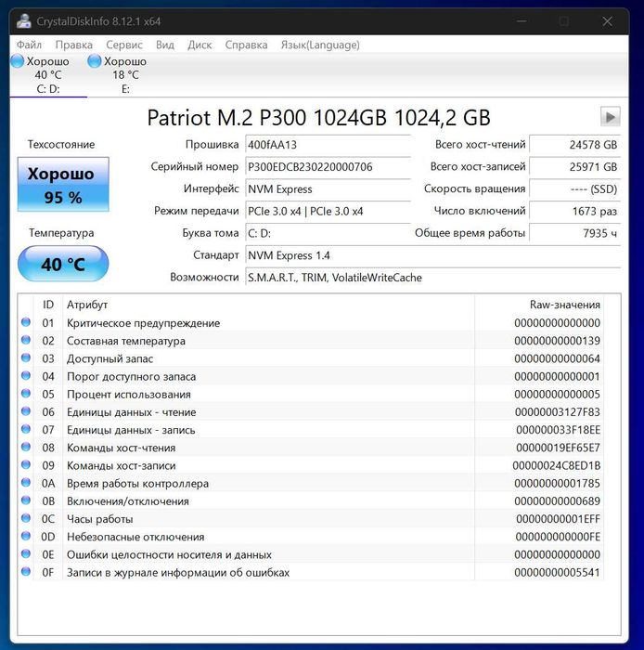Click blue status dot of attribute 04
This screenshot has height=650, width=644.
click(x=26, y=375)
